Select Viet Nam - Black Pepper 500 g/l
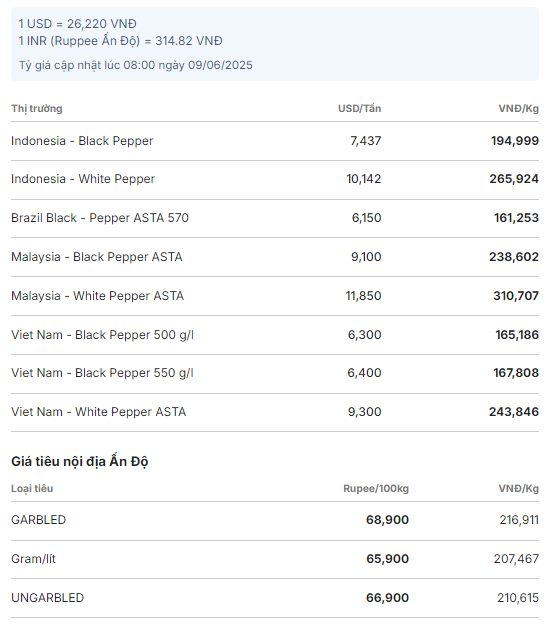Screen dimensions: 556x628 (275, 335)
